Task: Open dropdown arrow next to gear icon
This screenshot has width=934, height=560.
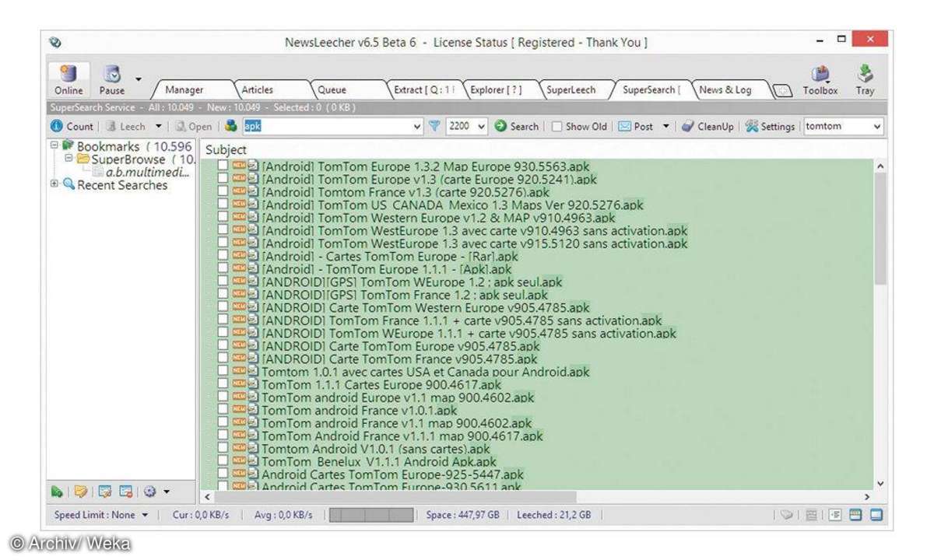Action: 167,492
